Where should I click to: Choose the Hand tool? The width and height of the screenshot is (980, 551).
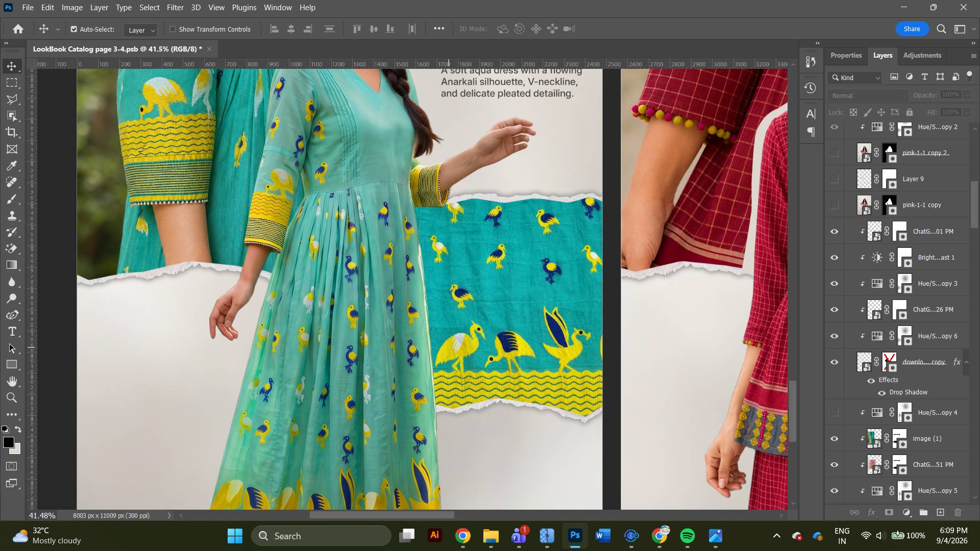pos(12,381)
